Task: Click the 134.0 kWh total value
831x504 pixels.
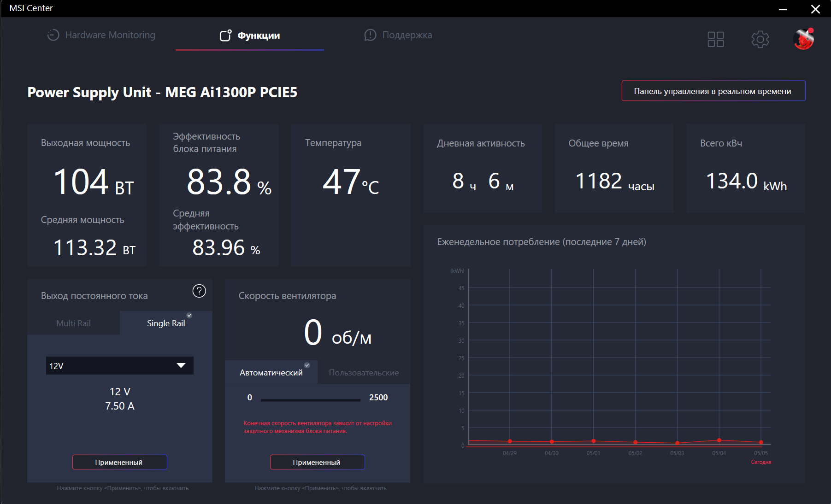Action: point(746,181)
